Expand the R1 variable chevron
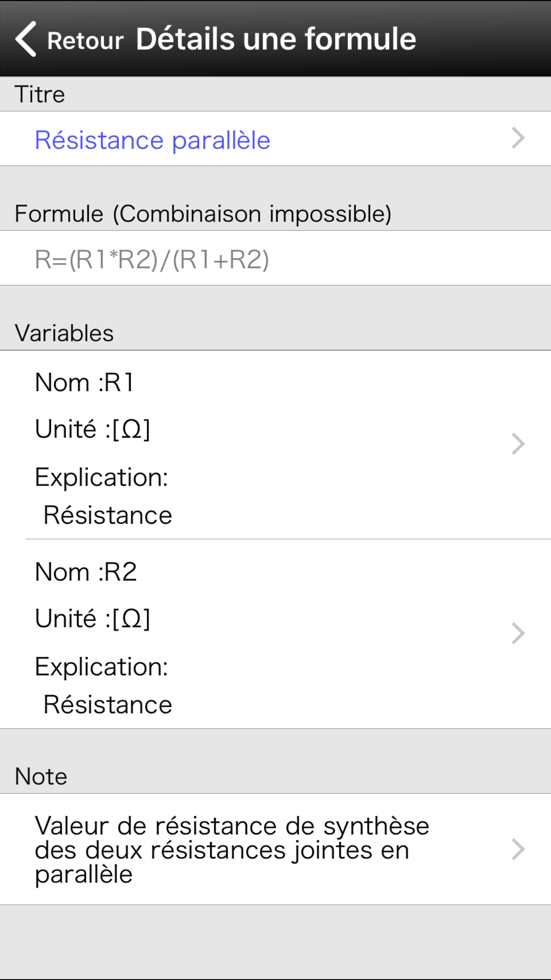The height and width of the screenshot is (980, 551). [518, 444]
